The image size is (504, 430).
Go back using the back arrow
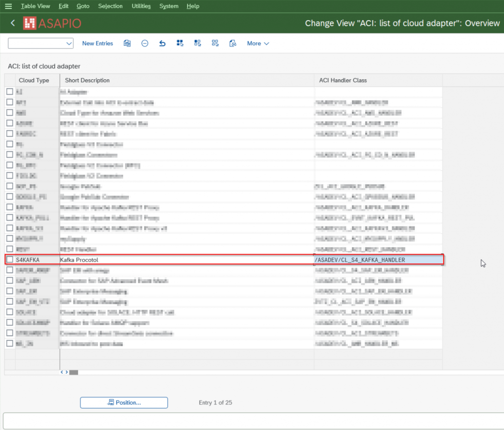[13, 23]
